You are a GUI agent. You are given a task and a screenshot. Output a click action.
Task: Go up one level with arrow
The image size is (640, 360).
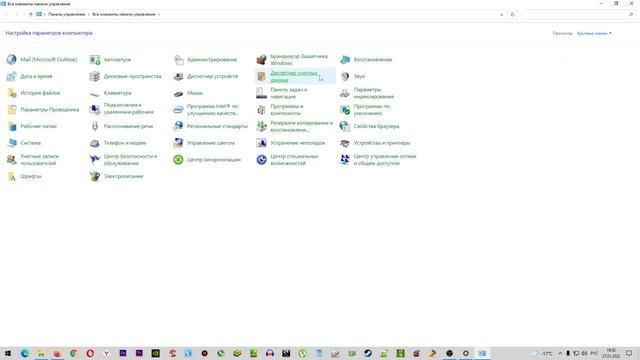(x=31, y=14)
